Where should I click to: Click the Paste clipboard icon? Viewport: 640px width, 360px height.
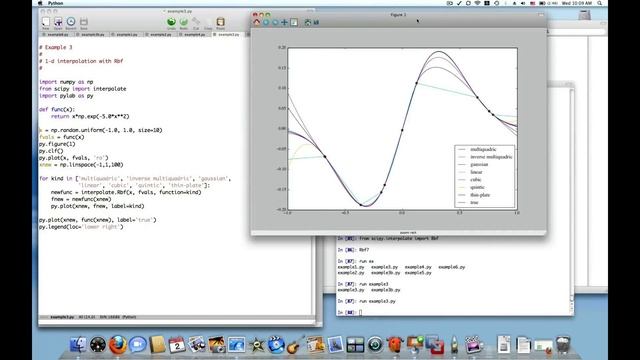pos(220,22)
